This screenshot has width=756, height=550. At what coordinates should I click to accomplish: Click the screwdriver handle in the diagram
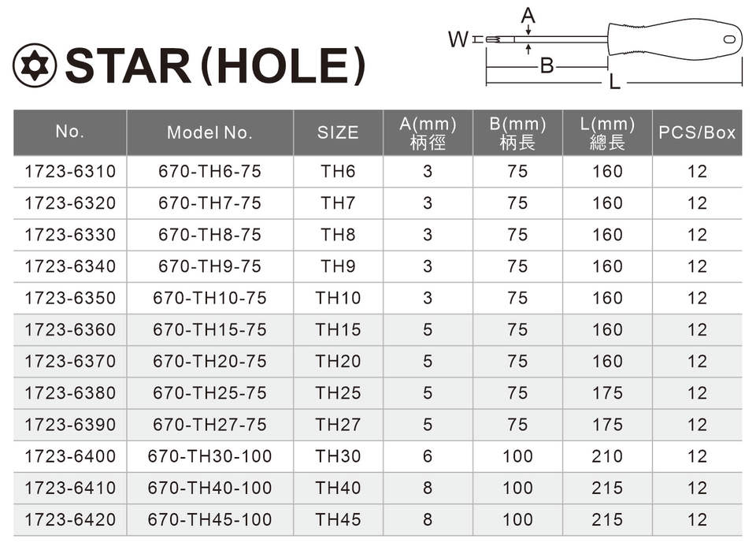(x=675, y=38)
